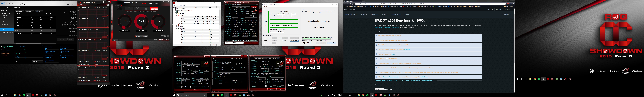Toggle the UEFI checkbox in GPU-Z
644x97 pixels.
pos(254,16)
